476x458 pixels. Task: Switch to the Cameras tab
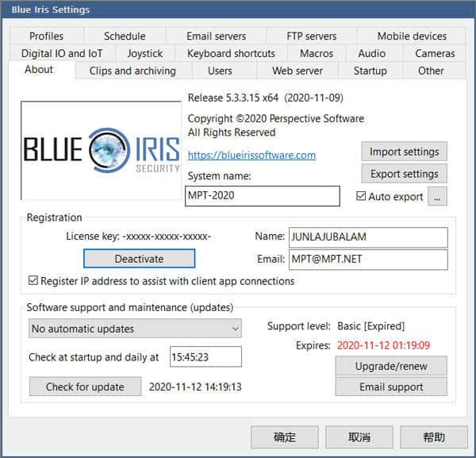[x=435, y=53]
